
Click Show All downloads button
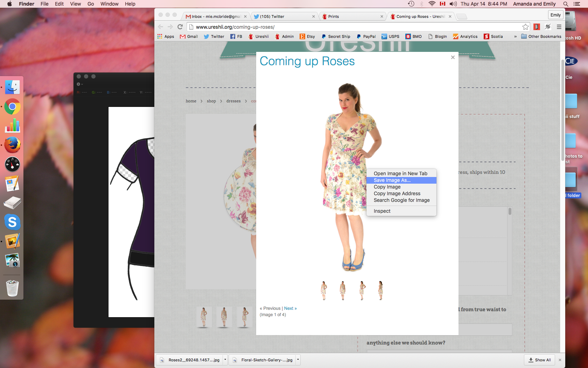coord(539,360)
